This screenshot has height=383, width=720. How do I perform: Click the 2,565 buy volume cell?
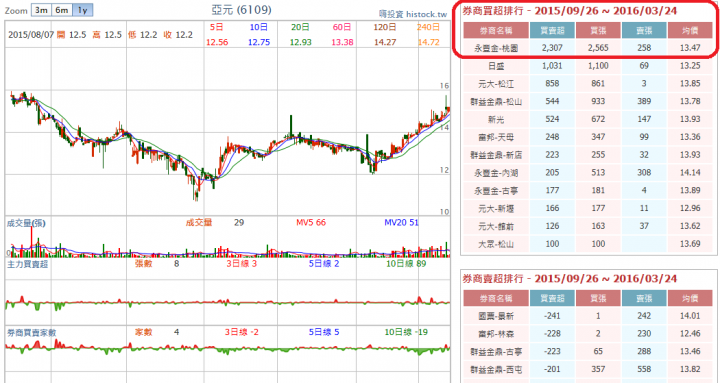[x=598, y=48]
